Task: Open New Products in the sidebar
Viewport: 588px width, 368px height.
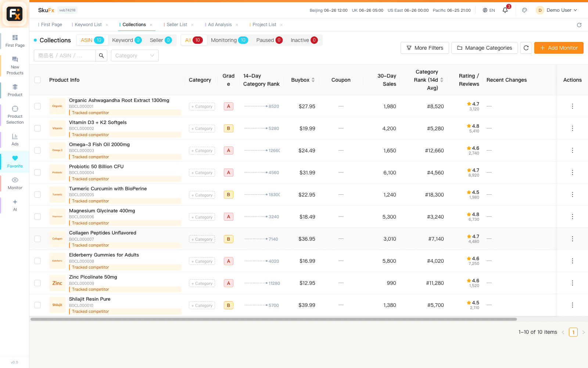Action: pos(15,66)
